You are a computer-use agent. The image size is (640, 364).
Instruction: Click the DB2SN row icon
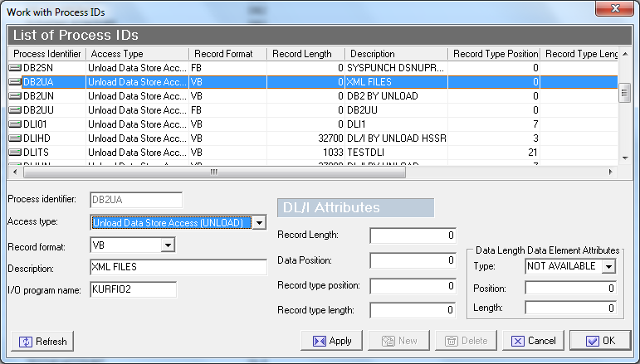point(15,68)
